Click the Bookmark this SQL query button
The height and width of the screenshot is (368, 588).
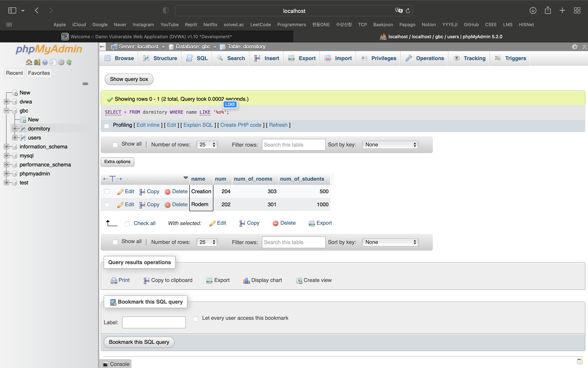click(x=139, y=342)
